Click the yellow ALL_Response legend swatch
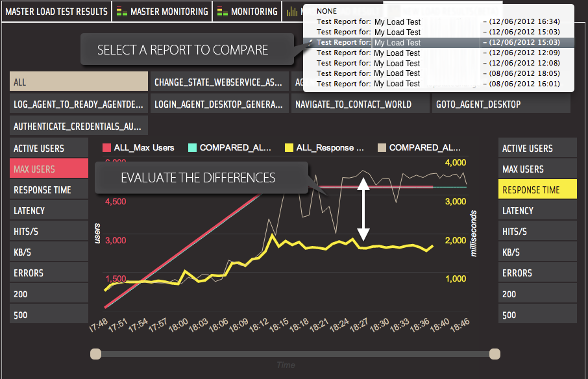Image resolution: width=588 pixels, height=379 pixels. coord(289,148)
